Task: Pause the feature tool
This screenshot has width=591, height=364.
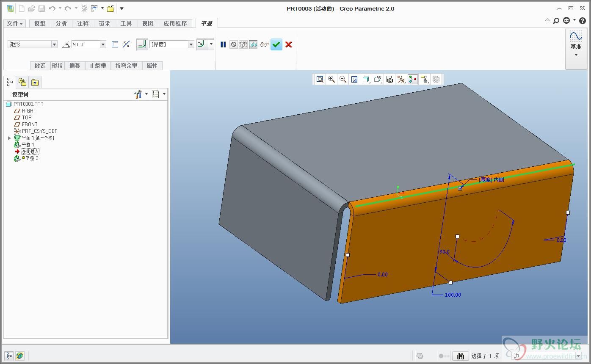Action: pos(223,44)
